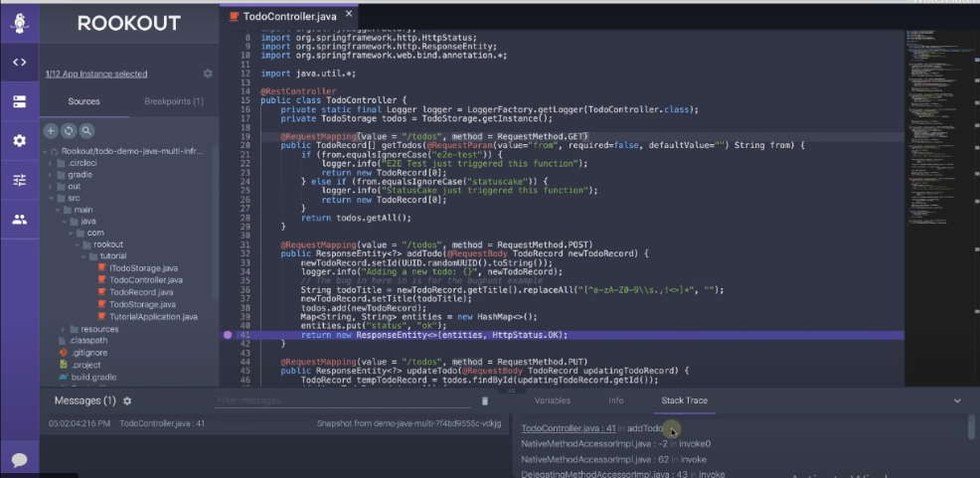The image size is (980, 478).
Task: Switch to the Sources tab
Action: [83, 101]
